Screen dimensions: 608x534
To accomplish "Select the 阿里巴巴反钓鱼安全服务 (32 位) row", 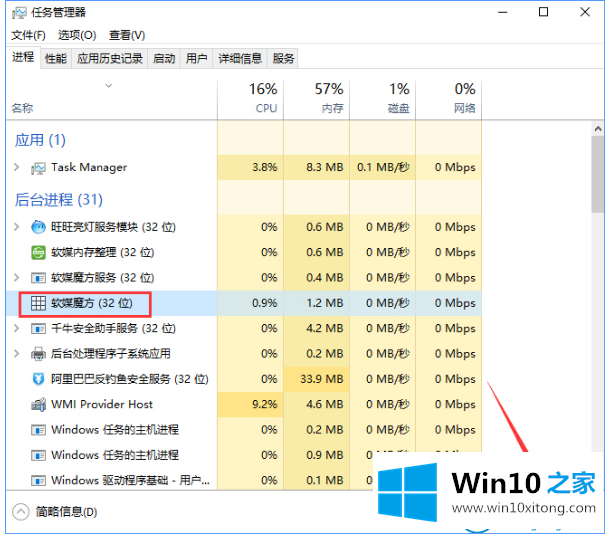I will tap(244, 379).
